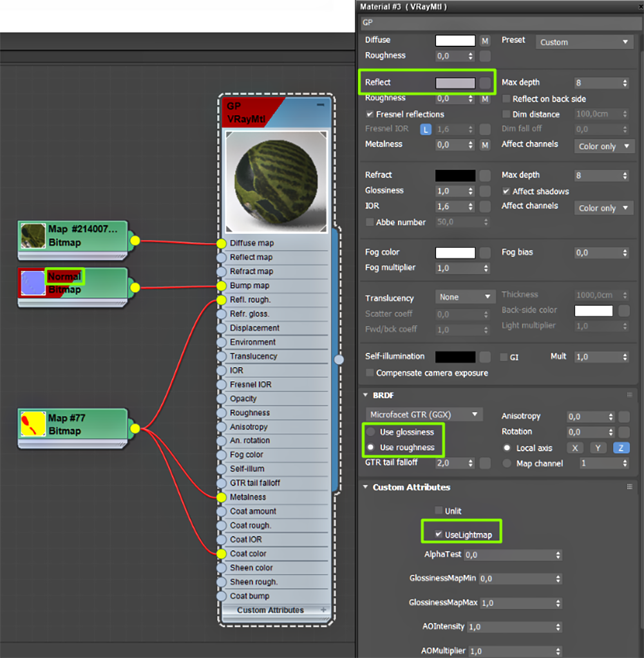Click the Diffuse map input socket

pyautogui.click(x=222, y=243)
